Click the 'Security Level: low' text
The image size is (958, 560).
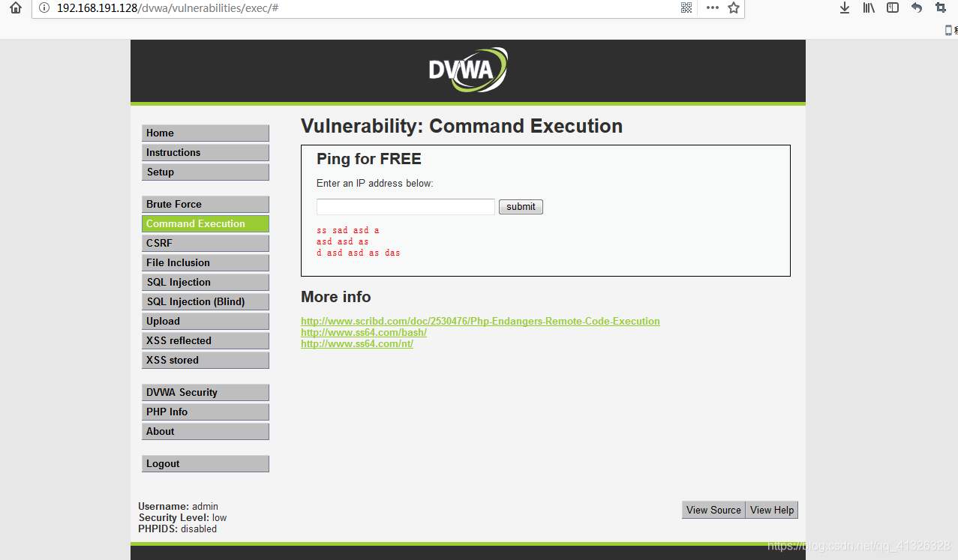[x=182, y=517]
